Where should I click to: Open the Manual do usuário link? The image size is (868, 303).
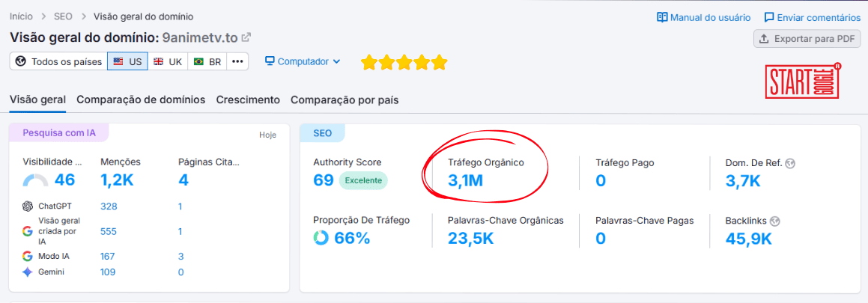point(703,17)
